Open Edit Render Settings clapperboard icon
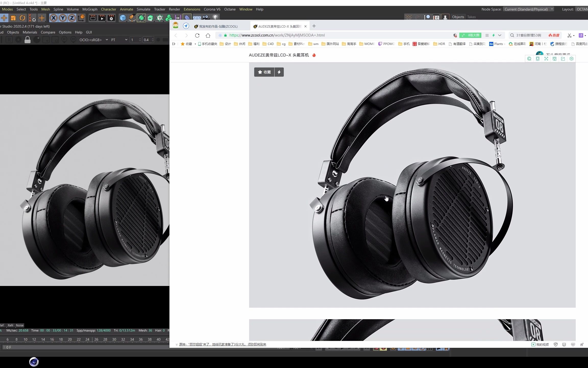The image size is (588, 368). [x=111, y=18]
